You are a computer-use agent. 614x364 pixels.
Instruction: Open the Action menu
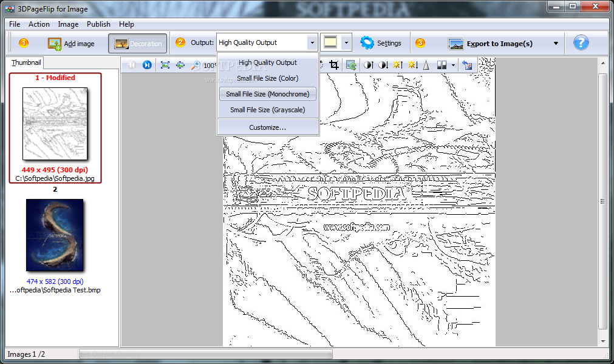pyautogui.click(x=39, y=24)
